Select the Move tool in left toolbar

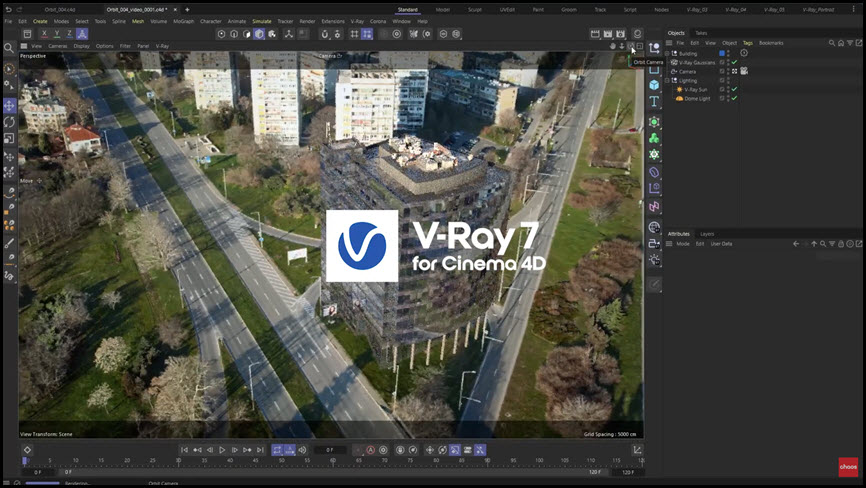coord(9,105)
